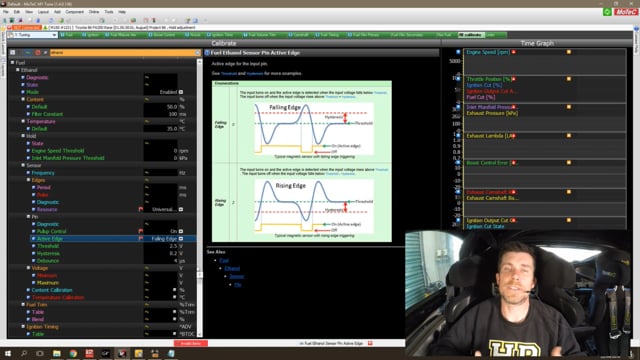
Task: Toggle the Fuel Trim Blend checkbox
Action: [x=175, y=320]
